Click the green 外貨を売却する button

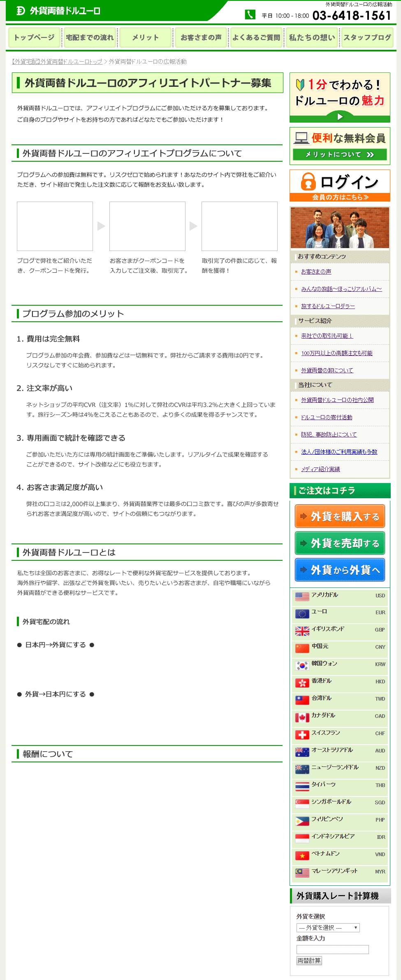[x=340, y=543]
